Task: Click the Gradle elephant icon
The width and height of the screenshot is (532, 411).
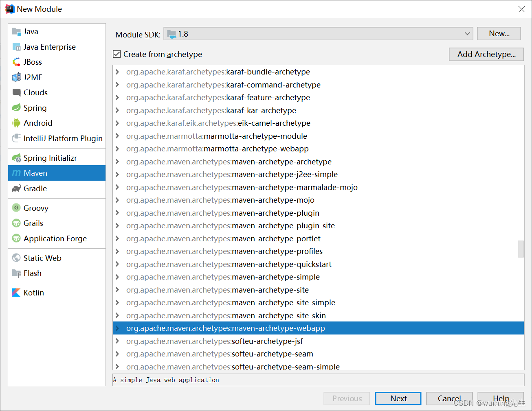Action: click(x=16, y=188)
